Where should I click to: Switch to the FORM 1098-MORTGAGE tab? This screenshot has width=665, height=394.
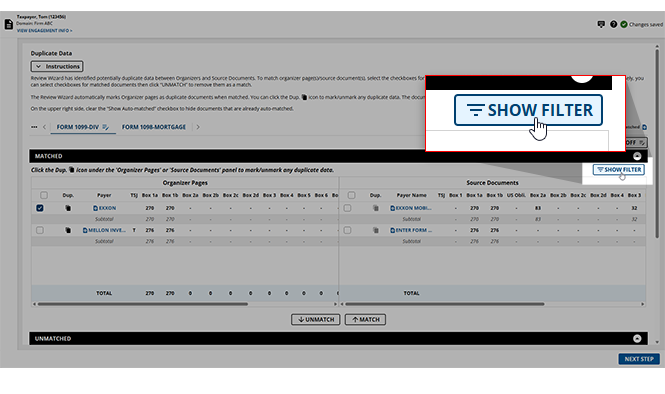point(154,127)
